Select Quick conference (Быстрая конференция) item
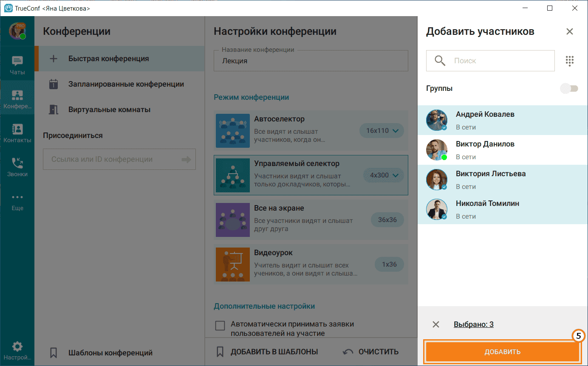588x366 pixels. 119,59
